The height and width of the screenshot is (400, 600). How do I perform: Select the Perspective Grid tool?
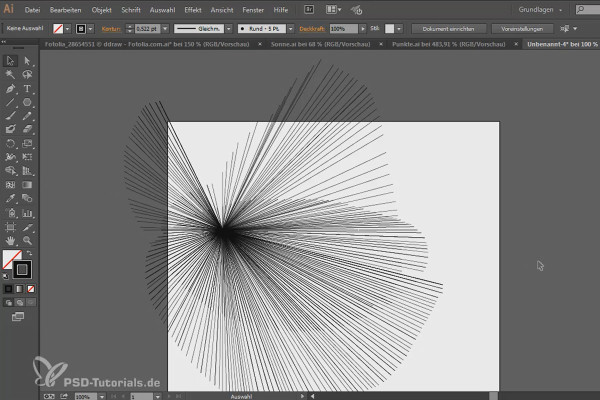(x=27, y=171)
